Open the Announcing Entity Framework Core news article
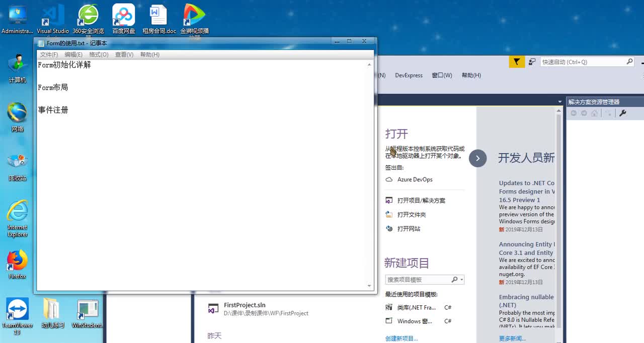 [x=527, y=248]
